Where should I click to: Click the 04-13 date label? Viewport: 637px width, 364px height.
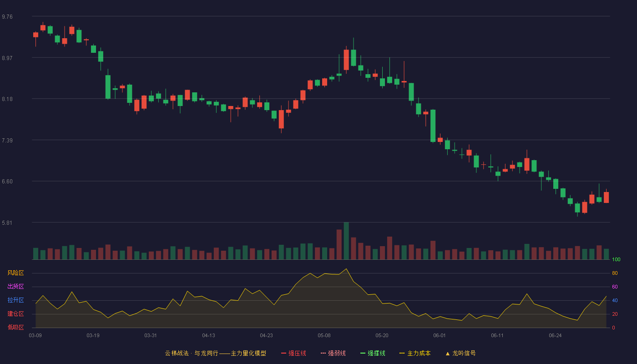coord(208,335)
